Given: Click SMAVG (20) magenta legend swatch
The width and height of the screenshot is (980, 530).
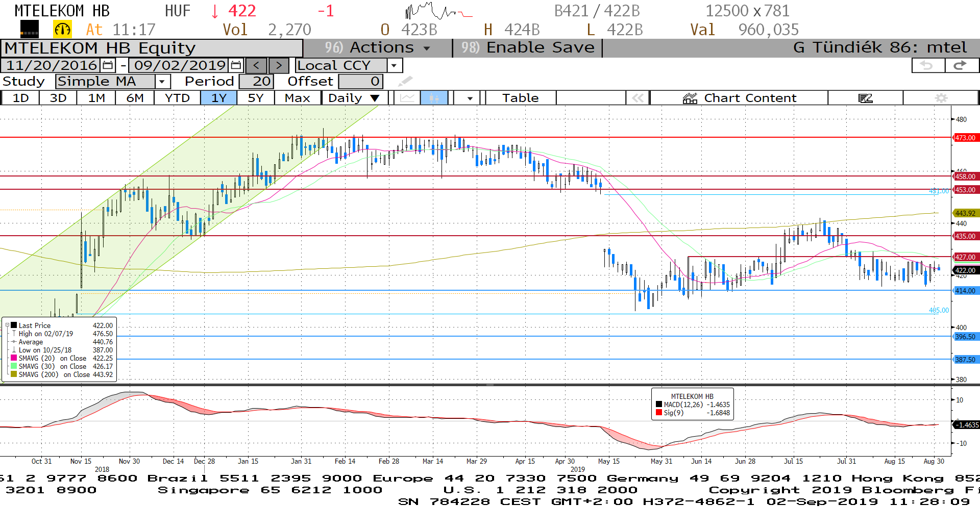Looking at the screenshot, I should pyautogui.click(x=14, y=358).
